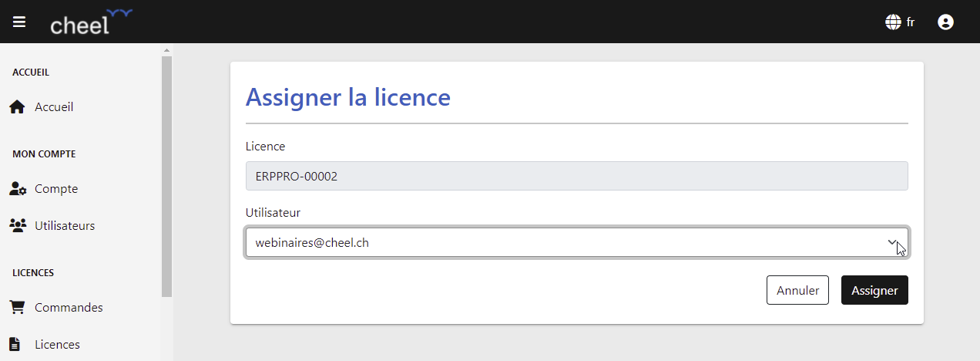Click the cheel logo
980x361 pixels.
pyautogui.click(x=91, y=22)
